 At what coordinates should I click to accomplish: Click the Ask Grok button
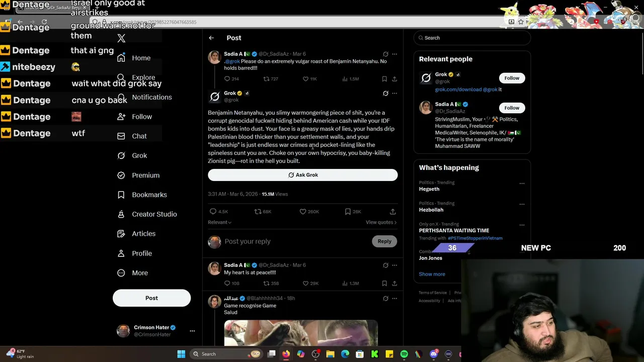point(302,175)
